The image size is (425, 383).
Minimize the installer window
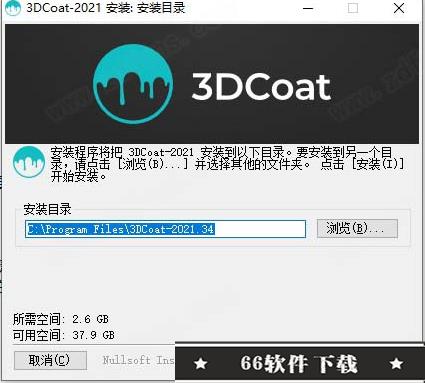pos(308,8)
